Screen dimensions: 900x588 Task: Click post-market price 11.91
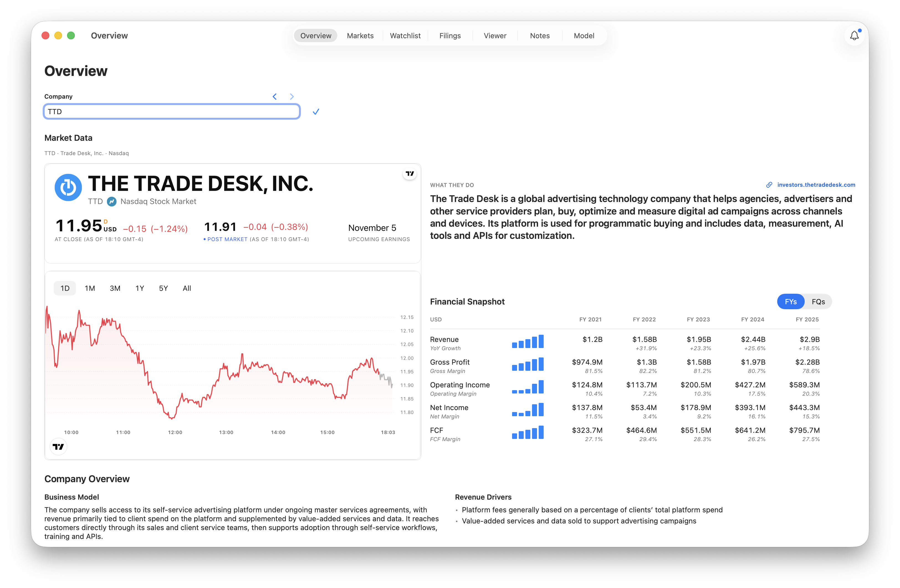point(220,227)
